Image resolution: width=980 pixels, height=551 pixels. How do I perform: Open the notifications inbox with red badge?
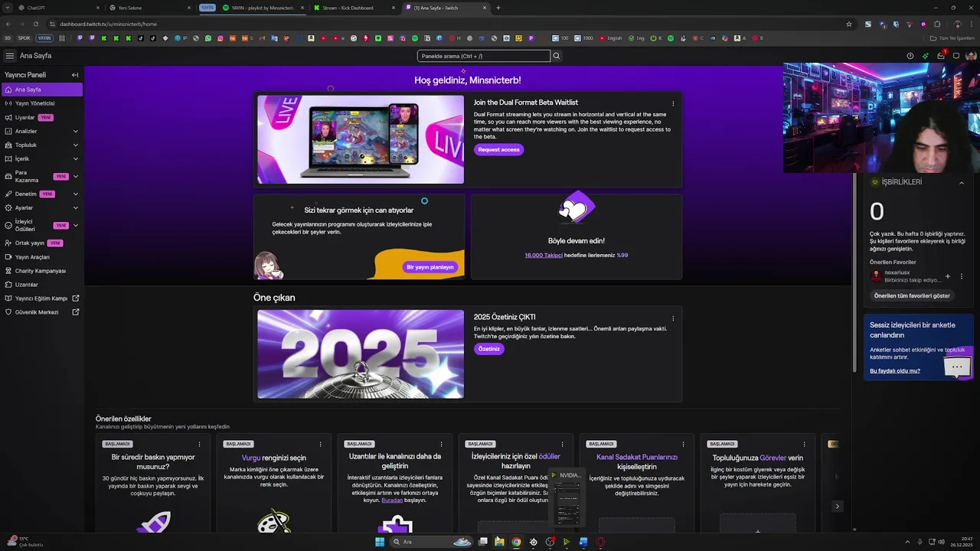(x=941, y=56)
